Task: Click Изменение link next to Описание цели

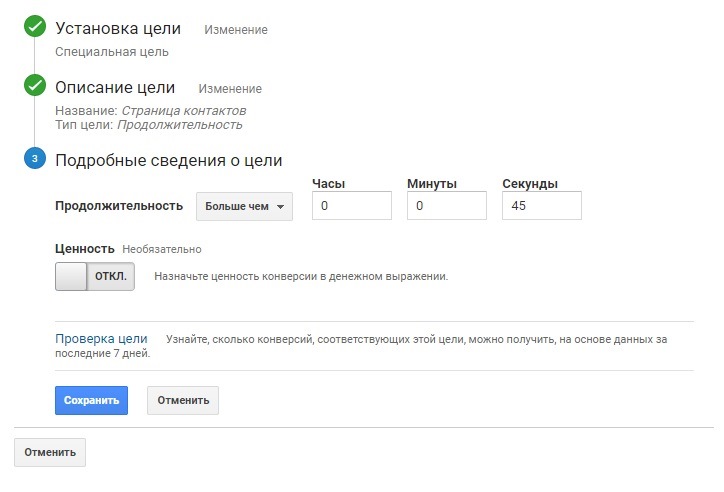Action: [230, 89]
